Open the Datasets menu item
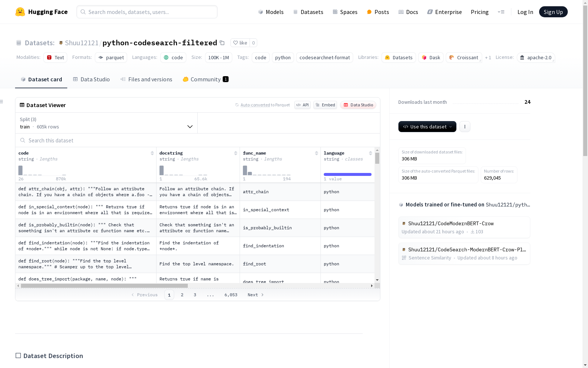The height and width of the screenshot is (368, 588). pyautogui.click(x=308, y=12)
